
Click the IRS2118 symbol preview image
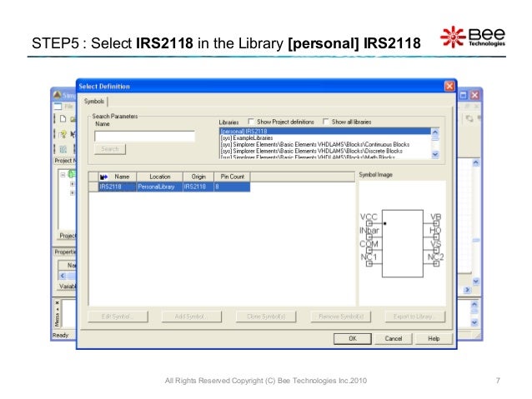coord(402,242)
